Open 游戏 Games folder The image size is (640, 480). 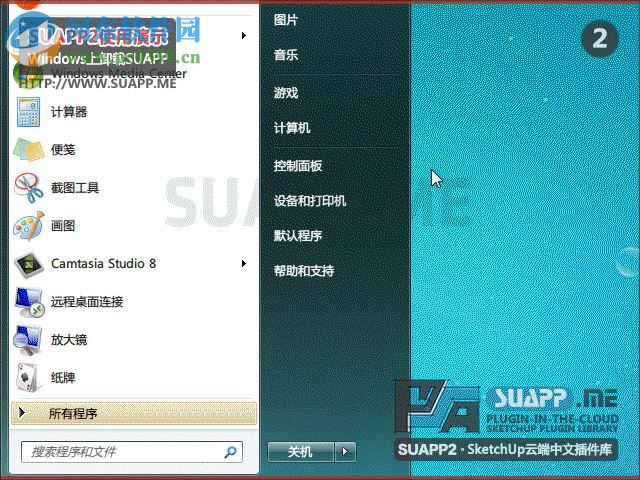[x=286, y=93]
